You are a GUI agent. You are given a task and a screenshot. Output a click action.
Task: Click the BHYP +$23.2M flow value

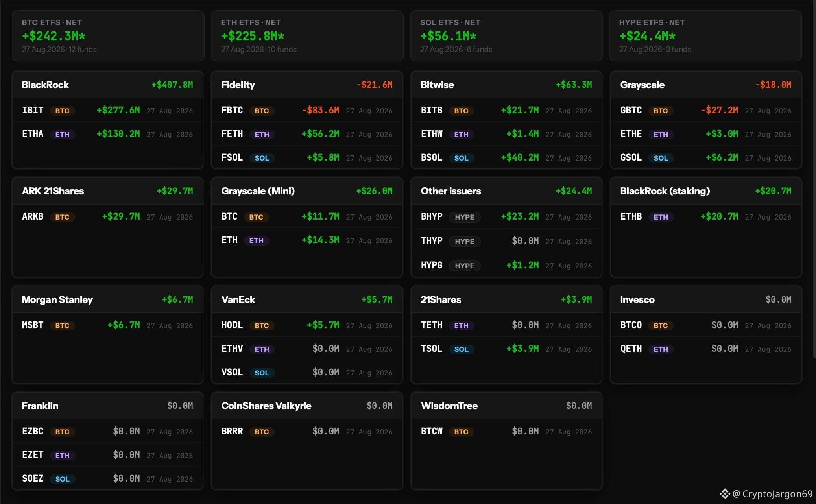pos(520,216)
